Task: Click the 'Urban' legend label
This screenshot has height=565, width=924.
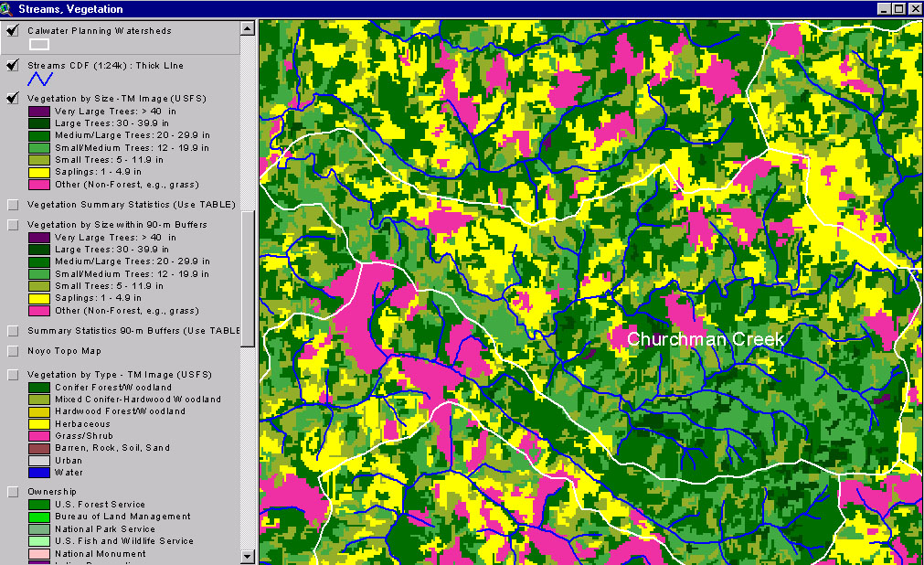Action: tap(69, 461)
